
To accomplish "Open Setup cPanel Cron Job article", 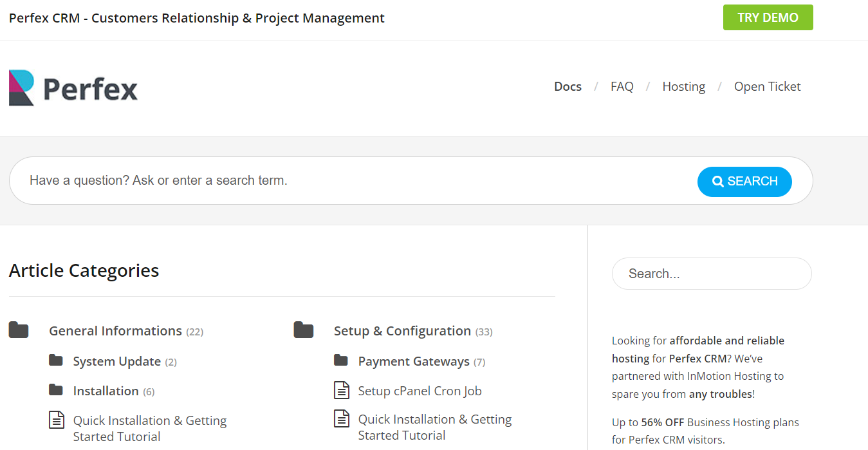I will [x=420, y=391].
